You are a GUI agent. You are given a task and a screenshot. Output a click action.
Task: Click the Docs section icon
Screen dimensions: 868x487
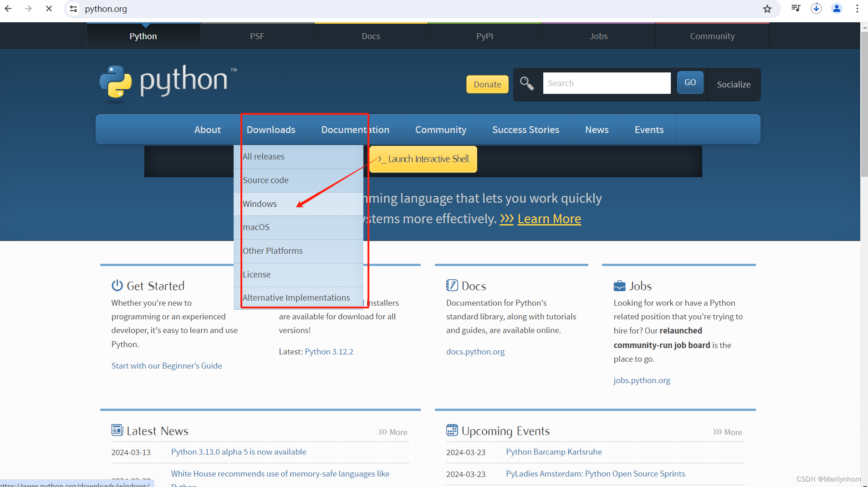[x=452, y=285]
